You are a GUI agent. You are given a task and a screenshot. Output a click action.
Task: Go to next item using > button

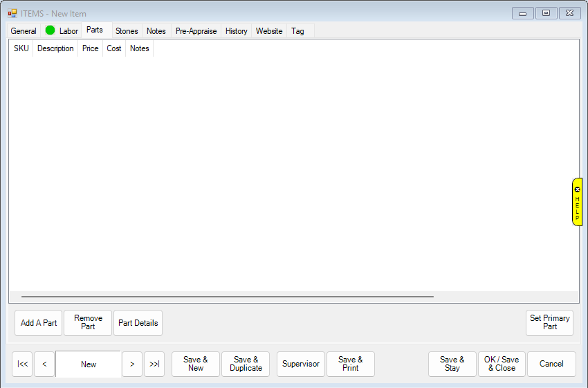(x=131, y=364)
